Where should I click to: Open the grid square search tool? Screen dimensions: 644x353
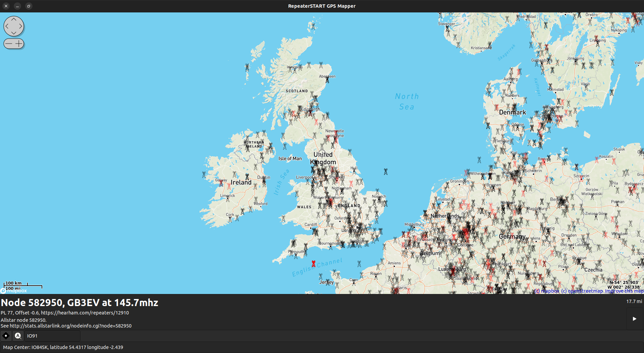click(x=18, y=336)
